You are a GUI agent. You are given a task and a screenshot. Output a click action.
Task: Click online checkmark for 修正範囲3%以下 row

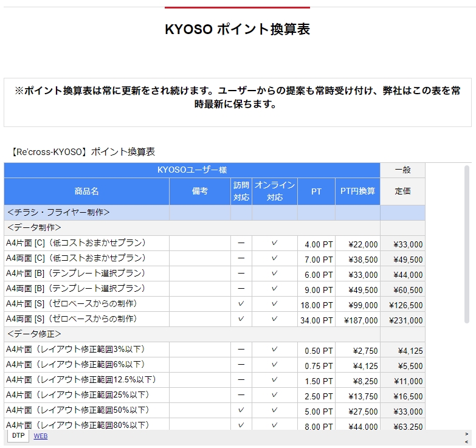pyautogui.click(x=274, y=350)
